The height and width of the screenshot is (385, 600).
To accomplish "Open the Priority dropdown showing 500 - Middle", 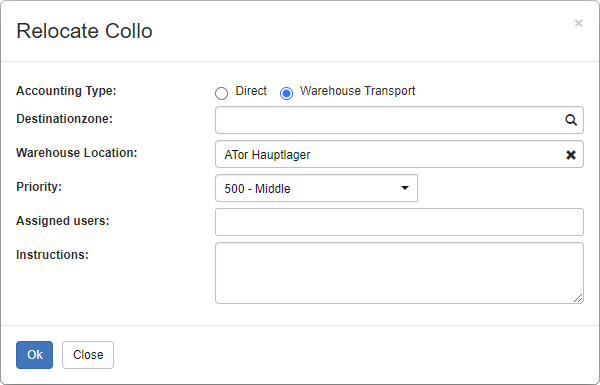I will pyautogui.click(x=316, y=188).
